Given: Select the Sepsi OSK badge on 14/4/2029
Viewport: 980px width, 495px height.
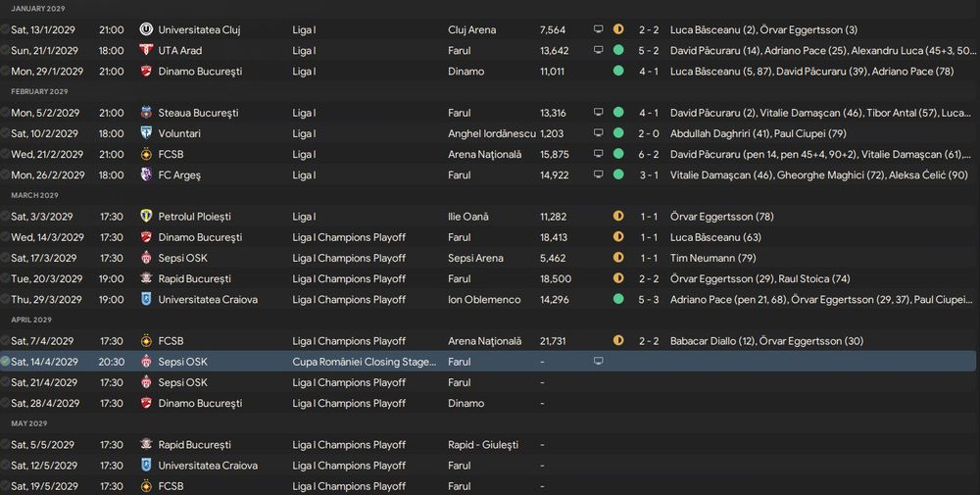Looking at the screenshot, I should [x=146, y=362].
